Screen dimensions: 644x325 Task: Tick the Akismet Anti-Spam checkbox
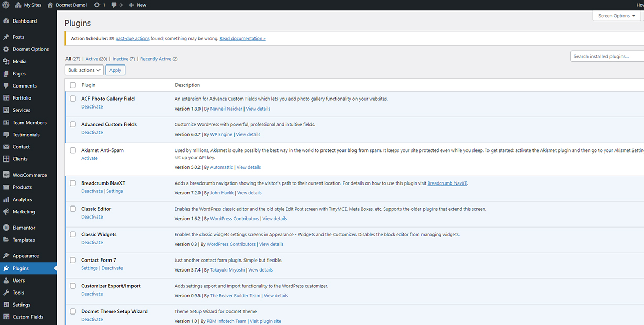tap(73, 150)
